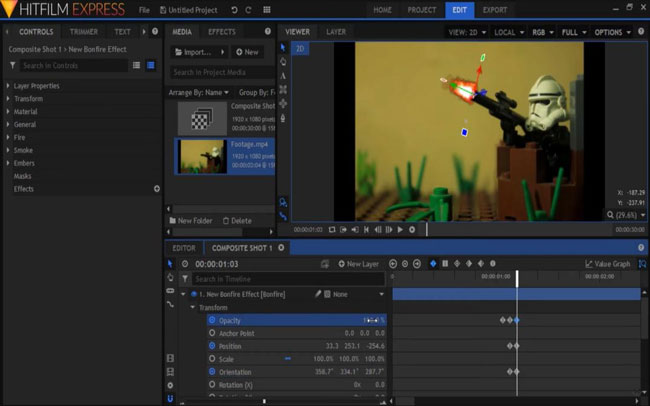Image resolution: width=650 pixels, height=406 pixels.
Task: Play the composite shot in viewer
Action: tap(400, 229)
